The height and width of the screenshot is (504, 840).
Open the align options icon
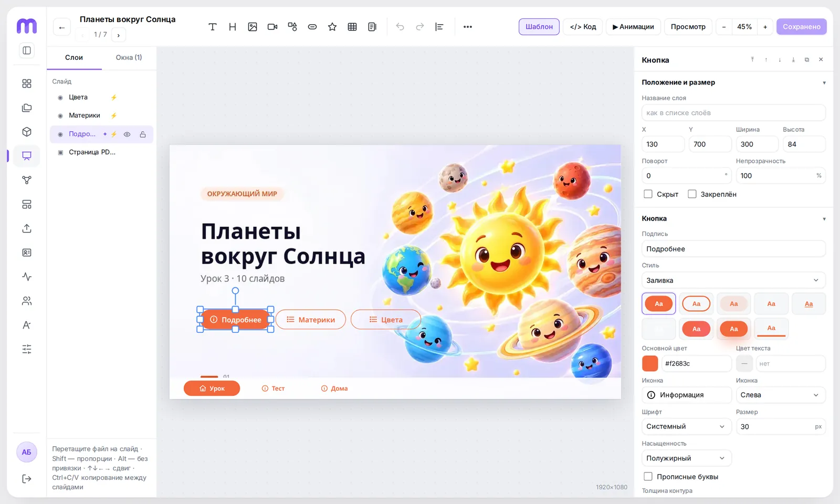point(439,27)
